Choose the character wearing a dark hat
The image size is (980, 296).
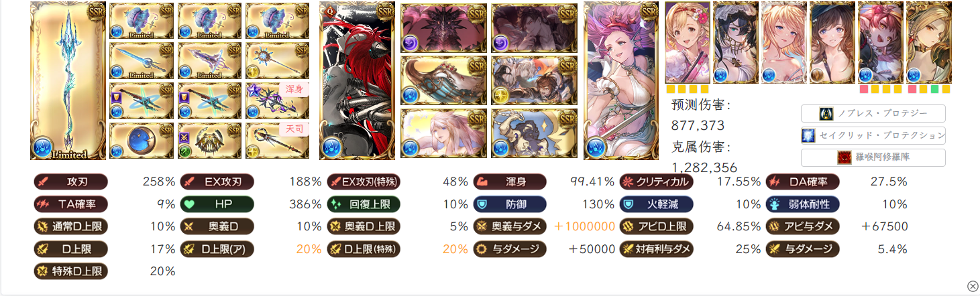click(832, 42)
